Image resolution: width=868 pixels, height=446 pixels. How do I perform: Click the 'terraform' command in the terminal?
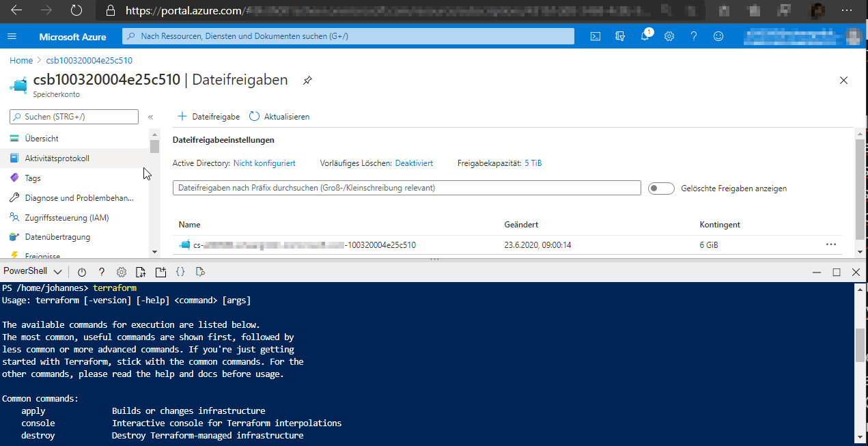pos(115,288)
